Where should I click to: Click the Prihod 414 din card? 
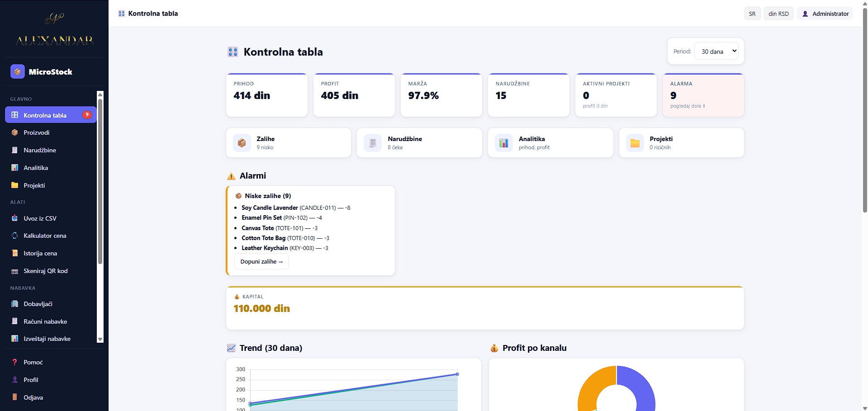point(266,95)
